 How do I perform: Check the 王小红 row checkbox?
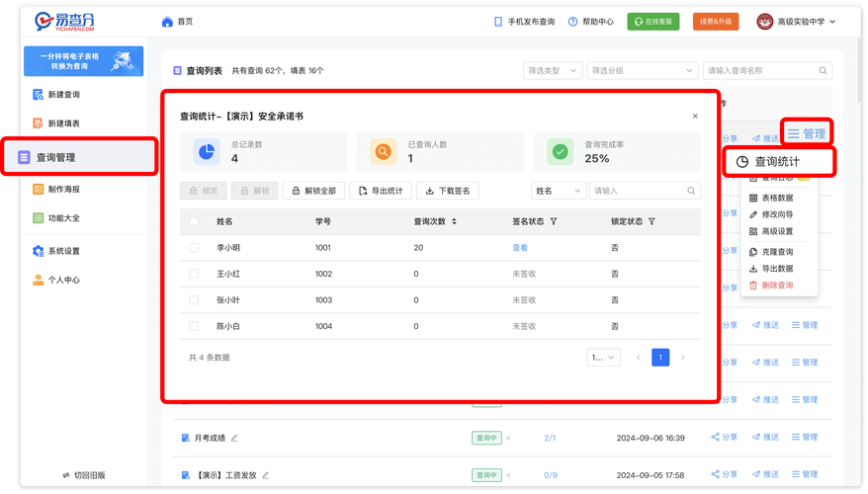click(x=194, y=274)
